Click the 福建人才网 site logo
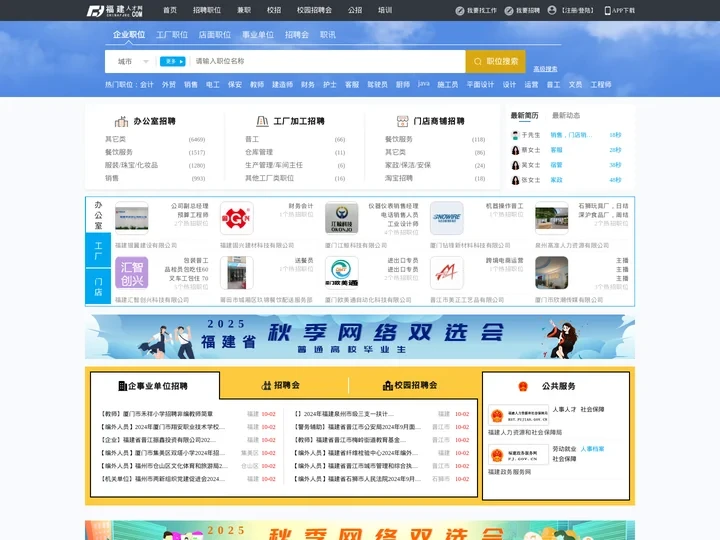 (x=115, y=11)
